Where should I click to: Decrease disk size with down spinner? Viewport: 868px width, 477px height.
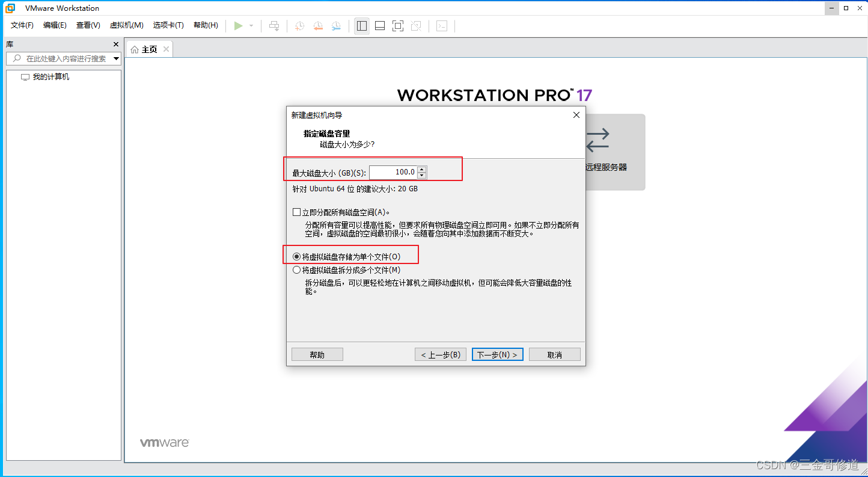click(x=422, y=176)
